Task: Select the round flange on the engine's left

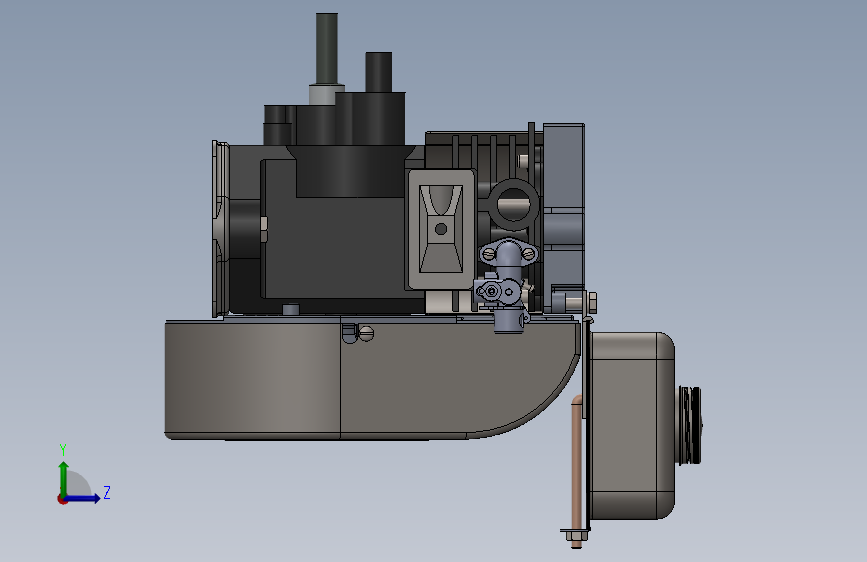Action: click(x=220, y=229)
